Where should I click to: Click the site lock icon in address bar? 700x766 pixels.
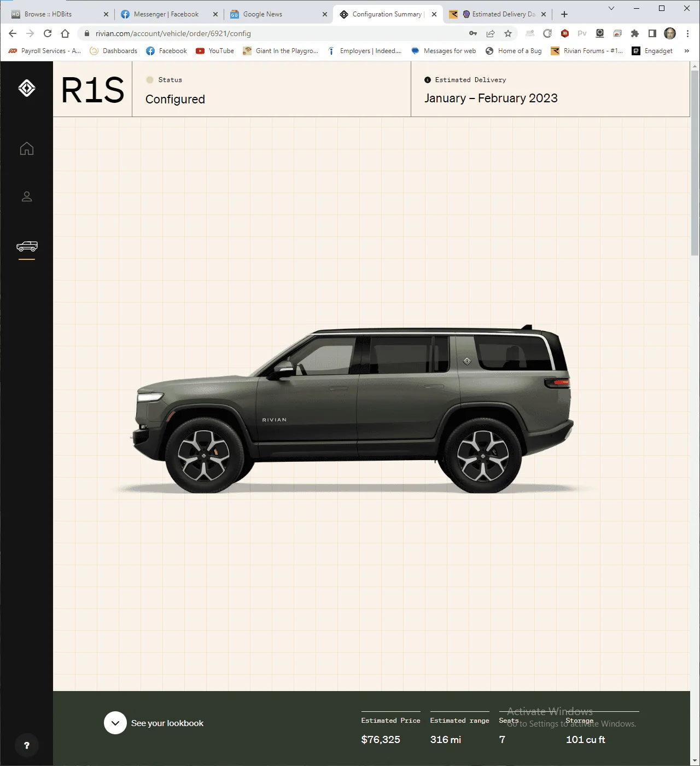pyautogui.click(x=86, y=33)
